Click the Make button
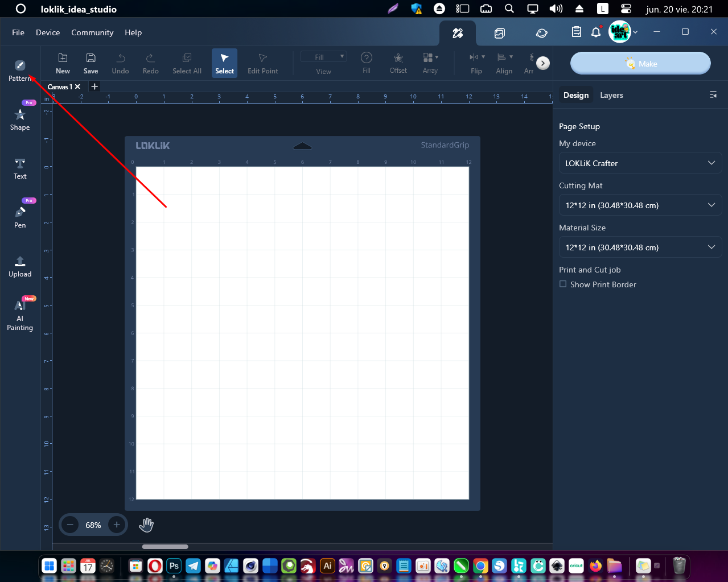The width and height of the screenshot is (728, 582). coord(640,63)
